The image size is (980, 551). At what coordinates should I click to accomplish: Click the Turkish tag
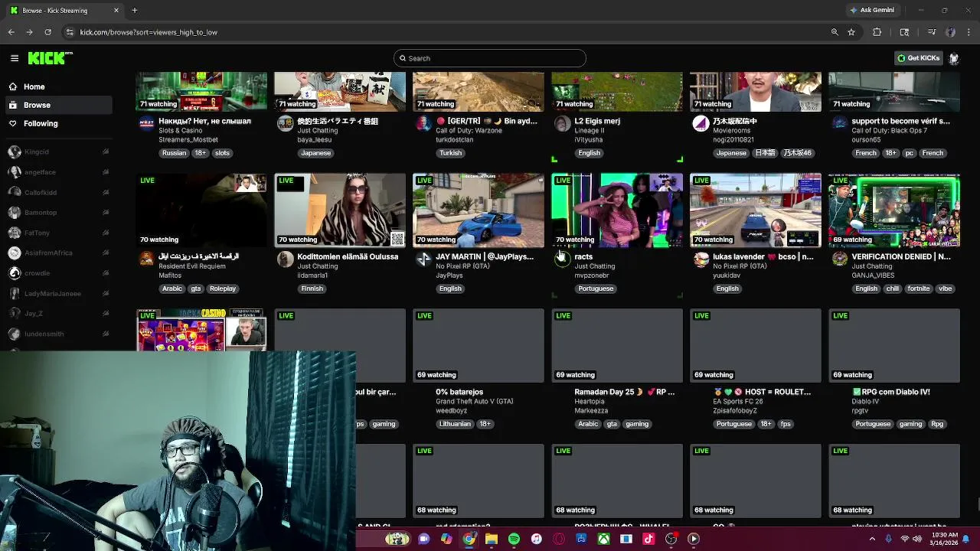pos(450,153)
